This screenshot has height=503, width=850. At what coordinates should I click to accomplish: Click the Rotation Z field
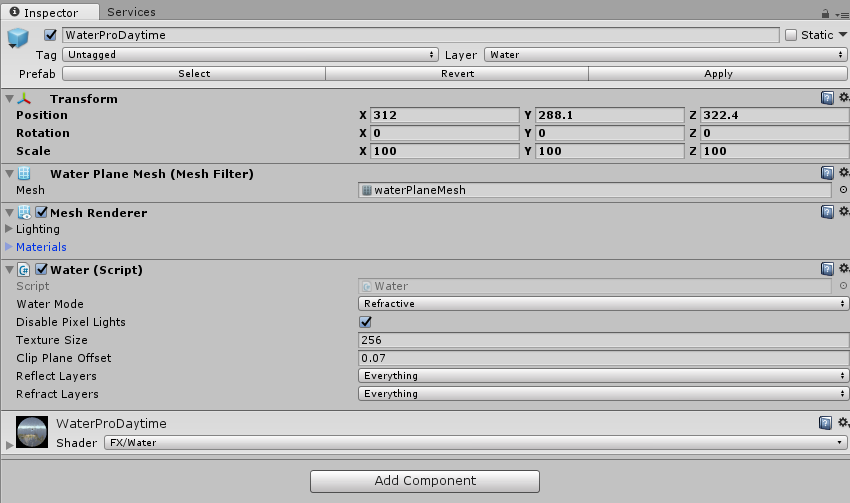pyautogui.click(x=775, y=133)
